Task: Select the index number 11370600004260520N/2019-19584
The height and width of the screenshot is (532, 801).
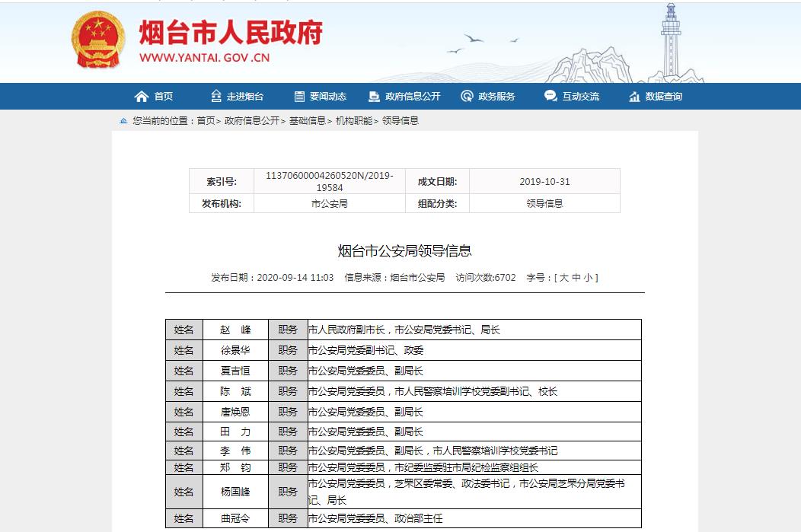Action: [x=330, y=181]
